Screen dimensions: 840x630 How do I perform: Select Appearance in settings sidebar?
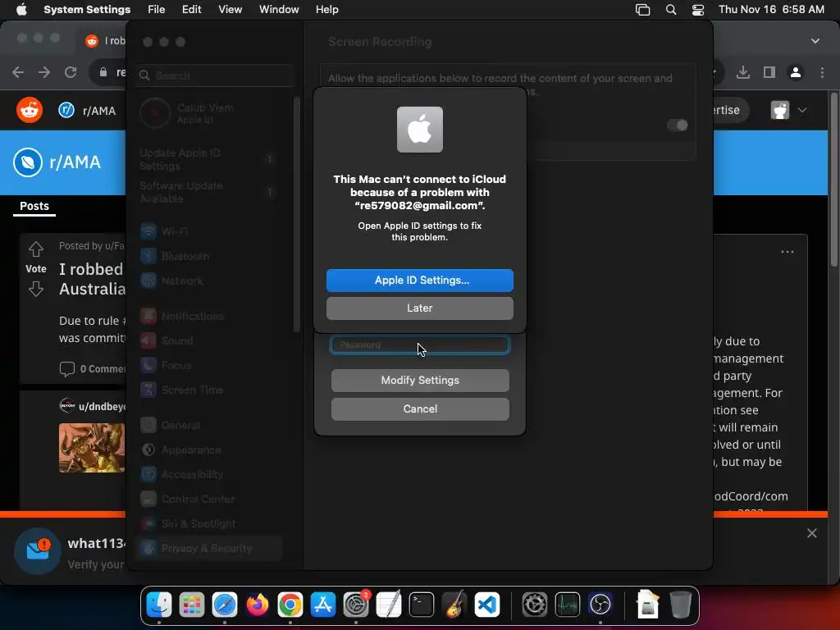point(208,450)
